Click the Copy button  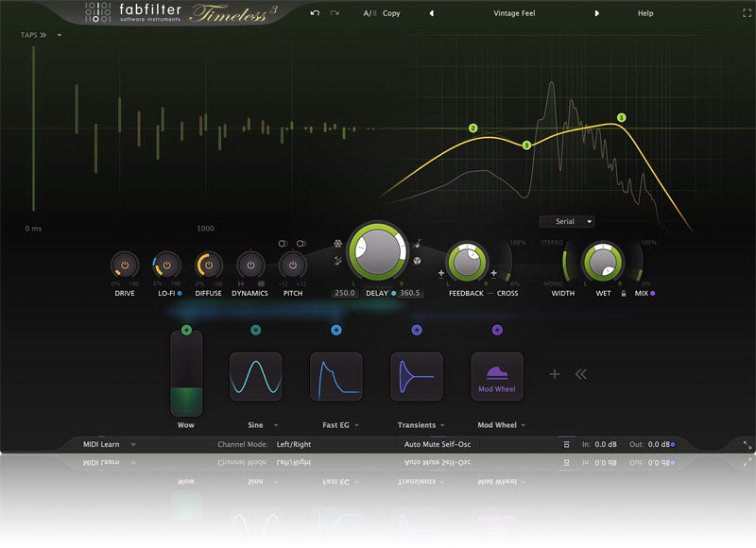tap(391, 13)
